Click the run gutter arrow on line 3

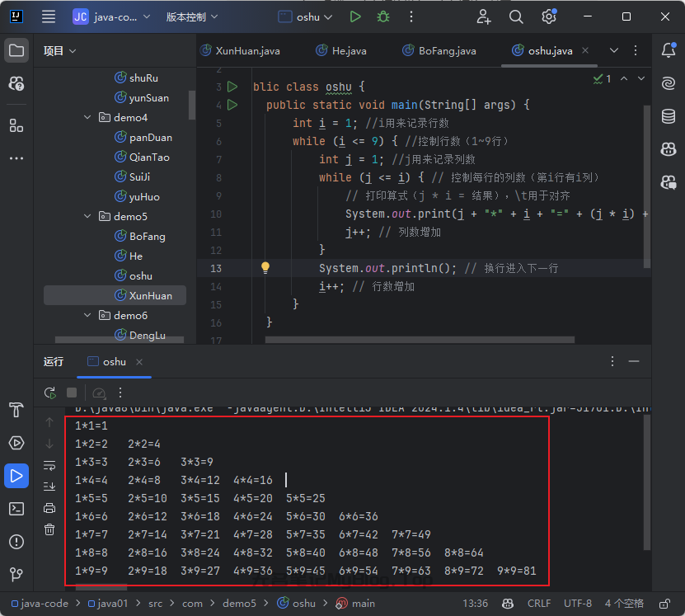point(232,87)
